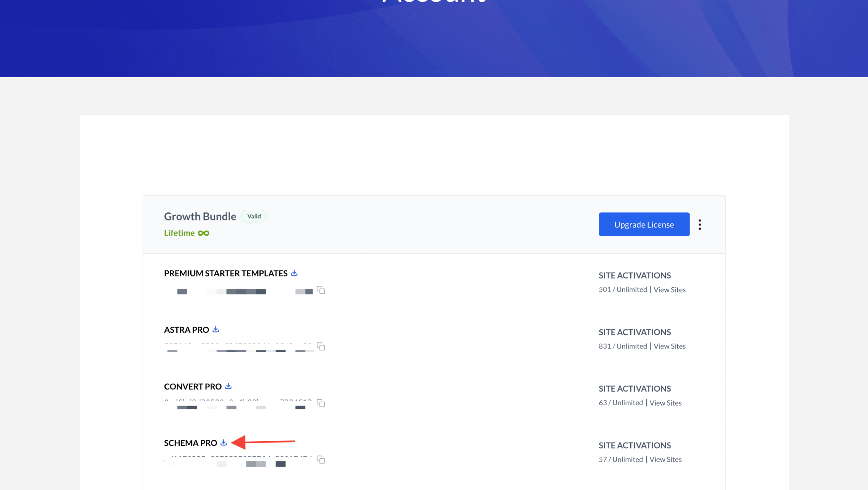Download the Astra Pro plugin

pos(215,329)
